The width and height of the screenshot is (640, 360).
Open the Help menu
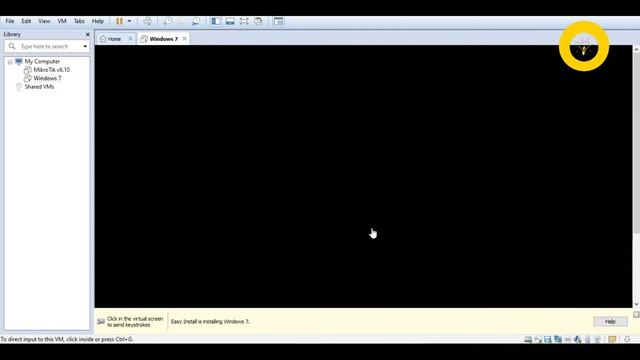point(98,21)
